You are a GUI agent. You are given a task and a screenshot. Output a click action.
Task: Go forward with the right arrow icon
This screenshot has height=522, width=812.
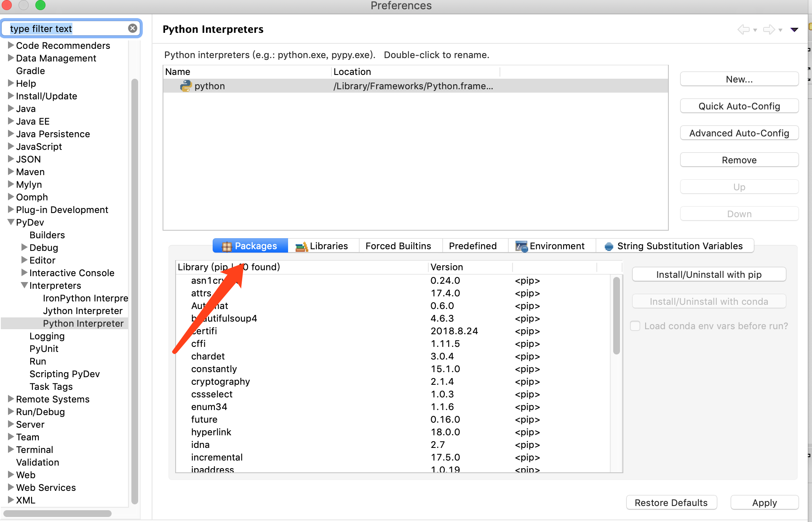click(x=769, y=29)
